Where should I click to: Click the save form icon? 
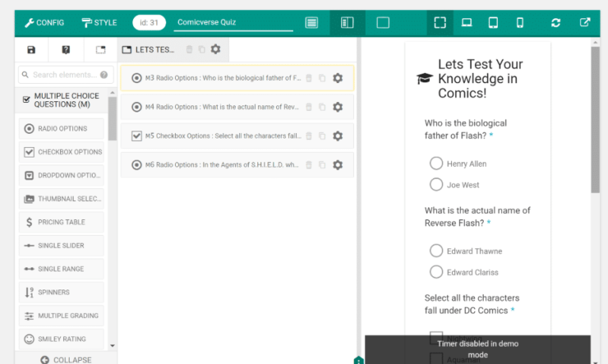click(x=32, y=50)
